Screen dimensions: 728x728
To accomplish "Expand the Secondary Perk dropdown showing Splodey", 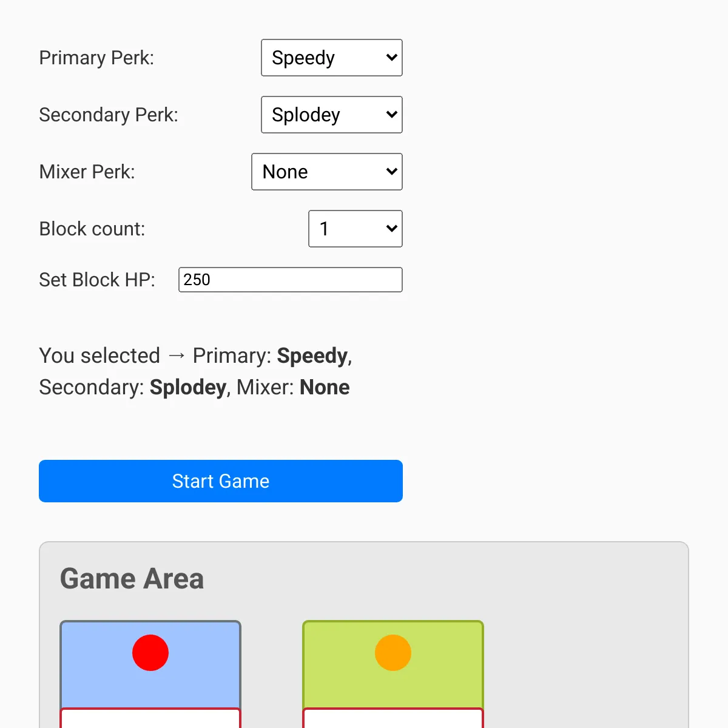I will coord(331,115).
